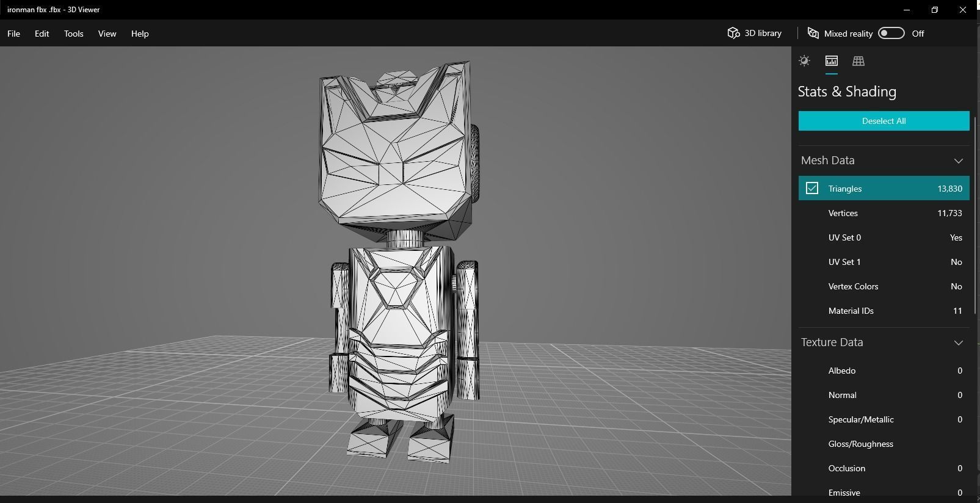This screenshot has height=503, width=980.
Task: Open the Environment & Lighting tab icon
Action: point(804,60)
